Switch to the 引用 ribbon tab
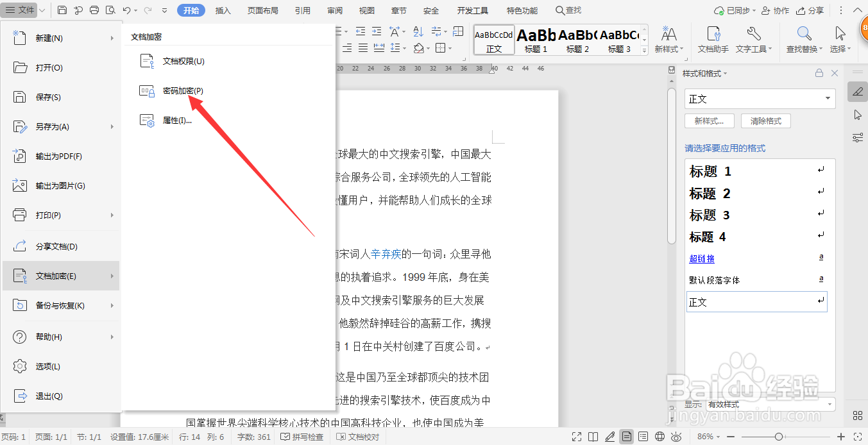This screenshot has width=868, height=445. [303, 10]
